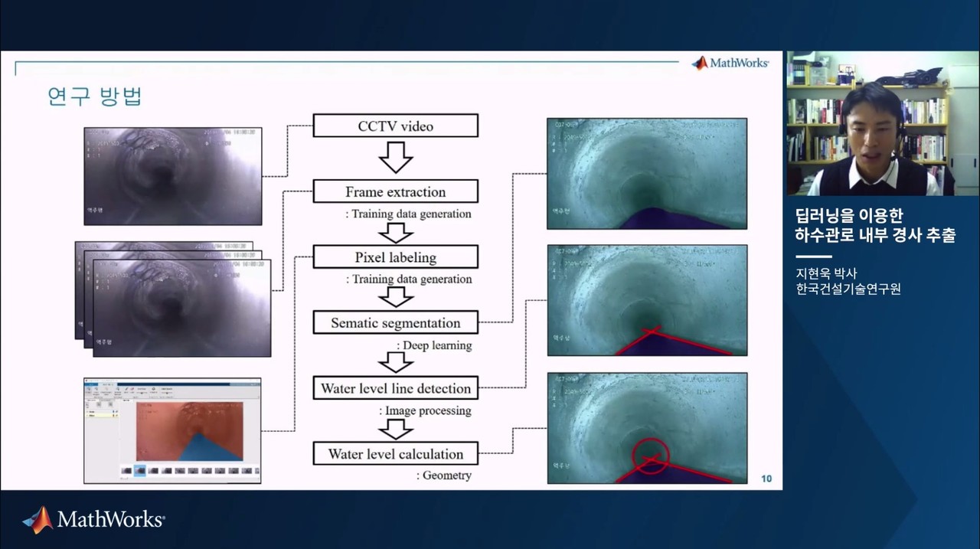Select the highlighted thumbnail in the labeler filmstrip
This screenshot has height=549, width=980.
(140, 471)
